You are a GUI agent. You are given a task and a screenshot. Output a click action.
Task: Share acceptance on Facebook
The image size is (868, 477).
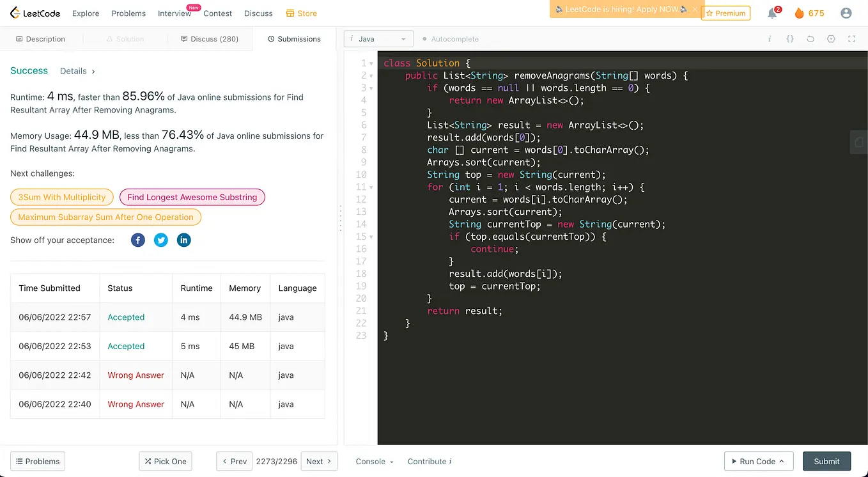pos(138,240)
